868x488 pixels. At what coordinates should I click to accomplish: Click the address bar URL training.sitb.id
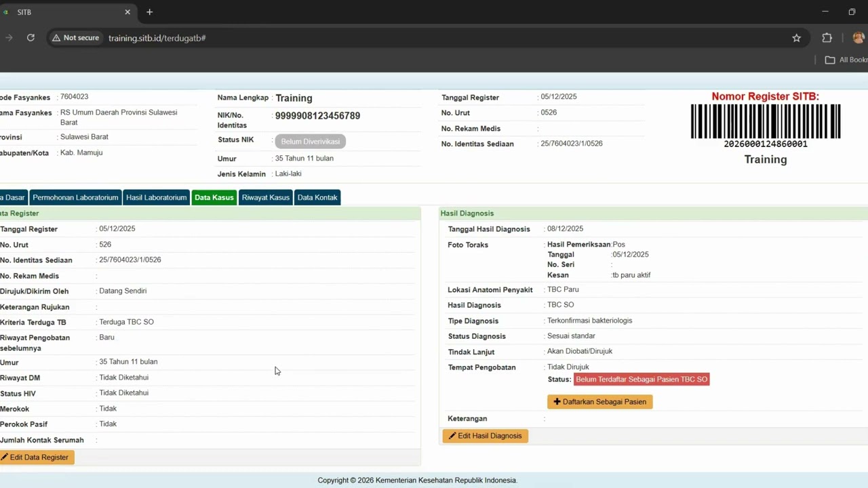click(x=157, y=38)
